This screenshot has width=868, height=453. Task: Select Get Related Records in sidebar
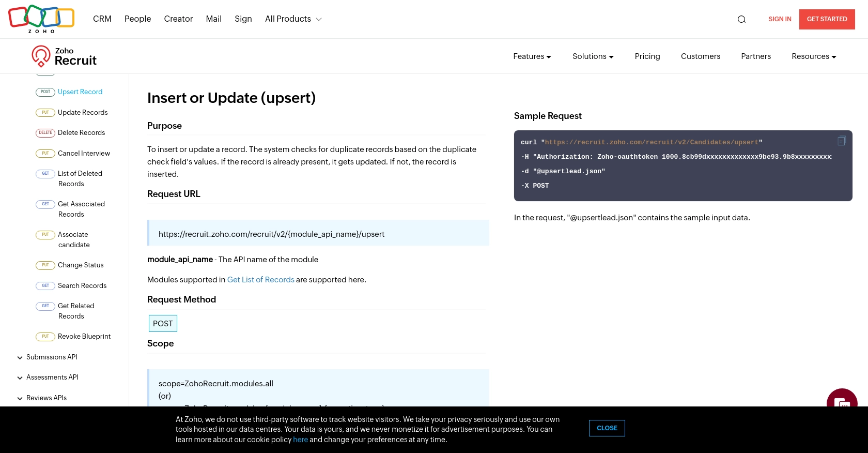click(76, 311)
